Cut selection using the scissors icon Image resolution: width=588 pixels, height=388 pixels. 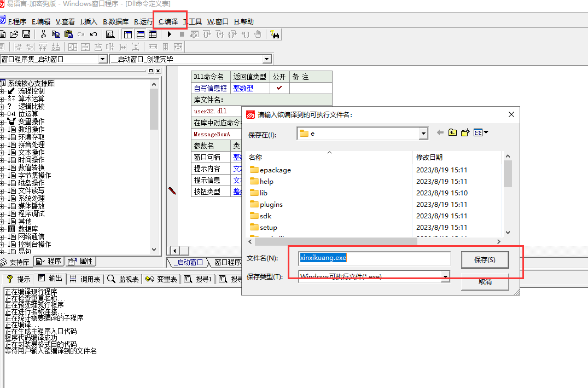coord(44,34)
